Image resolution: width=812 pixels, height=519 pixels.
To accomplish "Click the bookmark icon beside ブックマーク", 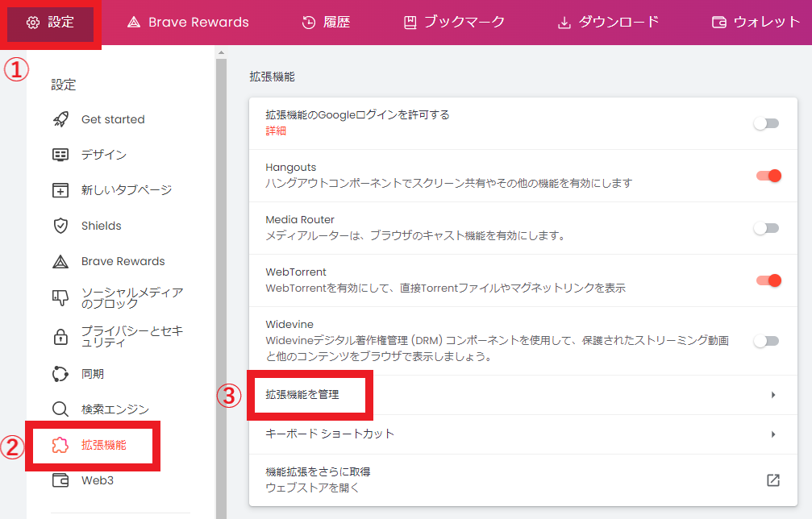I will coord(410,23).
